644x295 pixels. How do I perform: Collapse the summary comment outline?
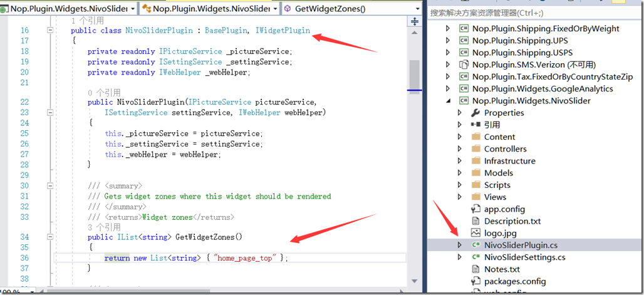point(50,185)
